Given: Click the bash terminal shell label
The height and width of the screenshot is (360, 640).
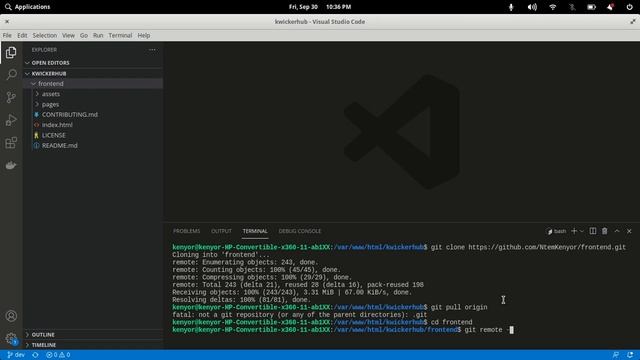Looking at the screenshot, I should coord(556,231).
